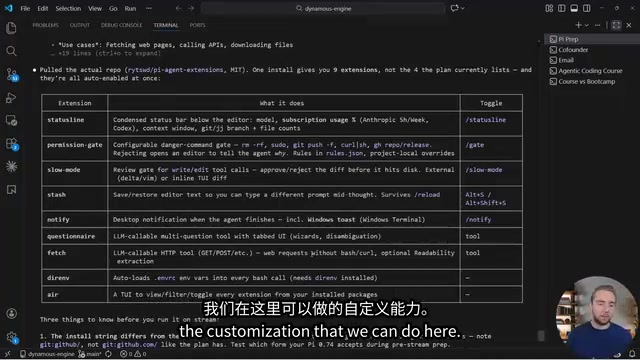640x360 pixels.
Task: Click the 'Alt+S / Alt+Shift+S' toggle cell
Action: [491, 198]
